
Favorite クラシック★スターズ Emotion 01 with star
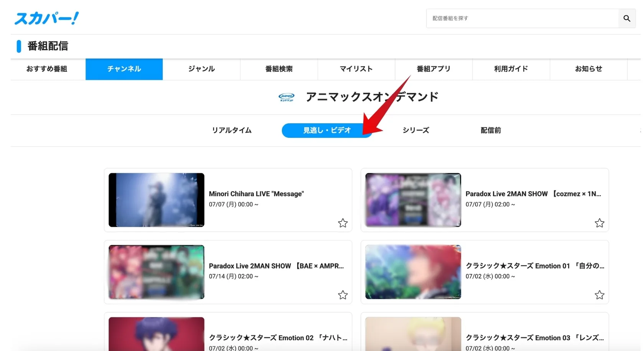click(600, 295)
